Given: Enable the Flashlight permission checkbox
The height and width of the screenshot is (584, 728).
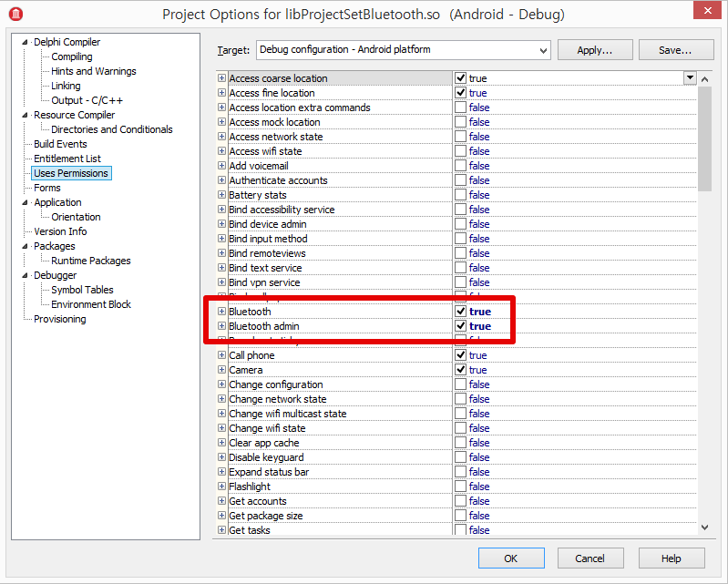Looking at the screenshot, I should 460,486.
